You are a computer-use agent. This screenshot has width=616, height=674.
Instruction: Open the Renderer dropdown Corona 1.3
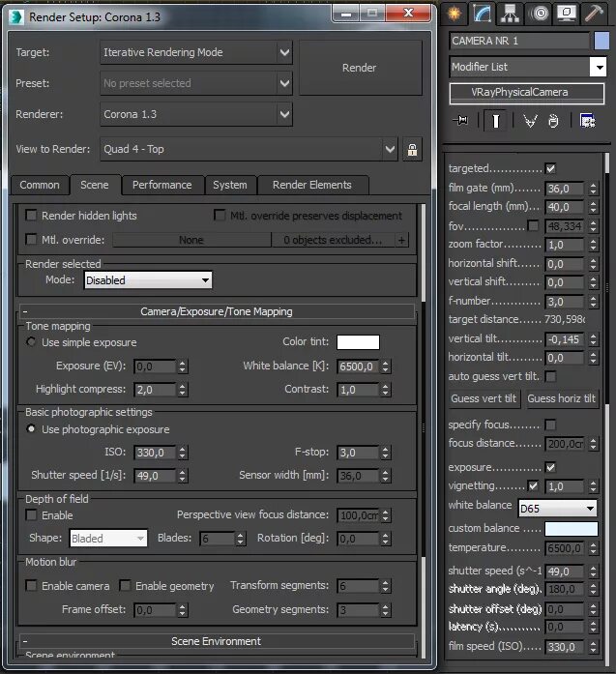[x=196, y=114]
